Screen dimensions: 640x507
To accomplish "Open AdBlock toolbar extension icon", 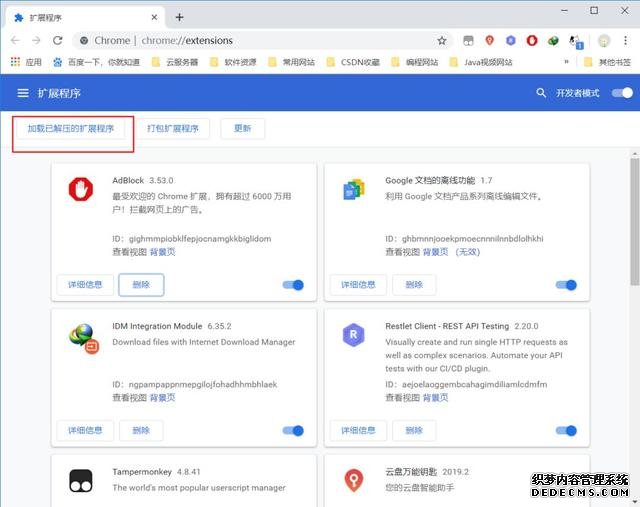I will [532, 40].
